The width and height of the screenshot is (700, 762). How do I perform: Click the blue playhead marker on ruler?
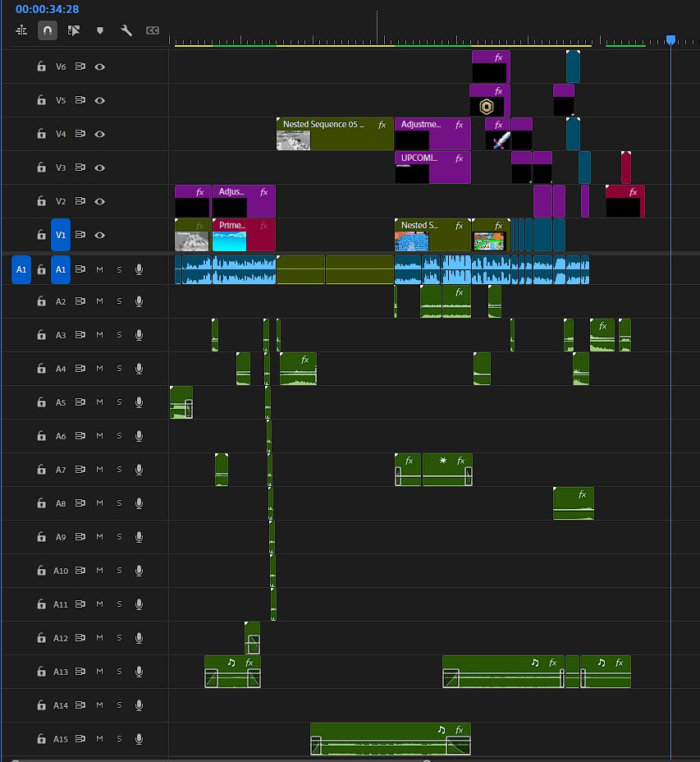[x=670, y=39]
